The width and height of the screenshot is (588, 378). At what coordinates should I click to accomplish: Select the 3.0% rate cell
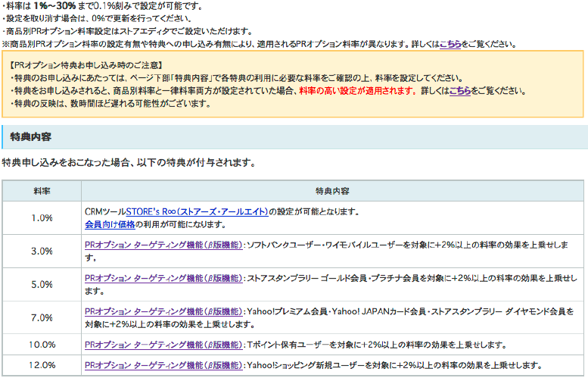click(42, 251)
